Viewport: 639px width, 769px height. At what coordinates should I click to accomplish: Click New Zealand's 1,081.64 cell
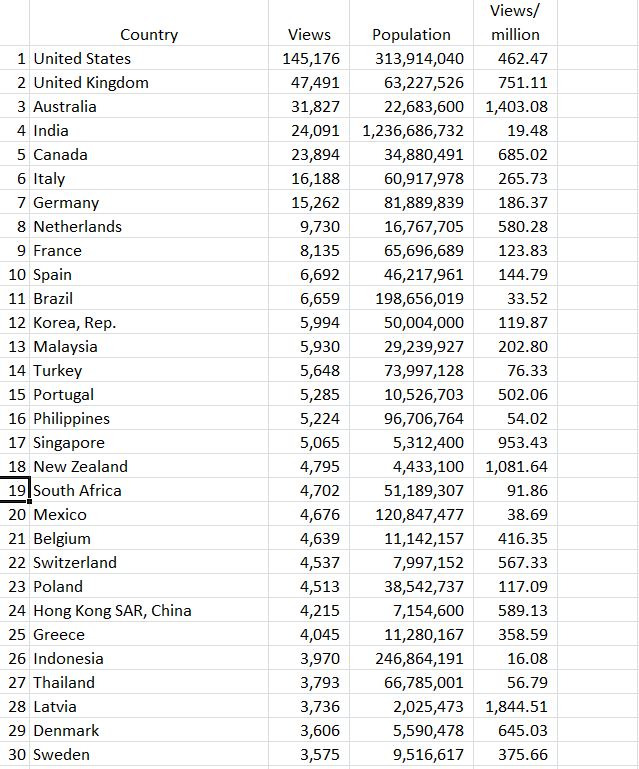tap(516, 467)
